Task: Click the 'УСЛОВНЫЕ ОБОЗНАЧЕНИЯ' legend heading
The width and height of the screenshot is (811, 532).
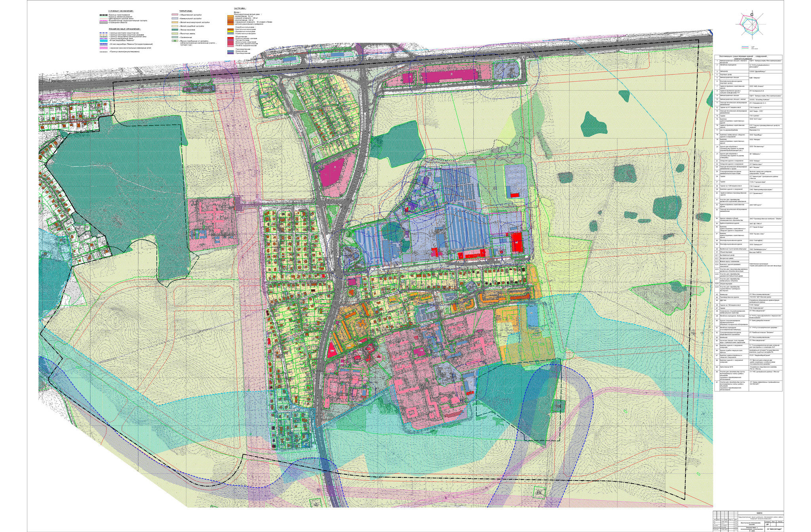Action: coord(121,11)
